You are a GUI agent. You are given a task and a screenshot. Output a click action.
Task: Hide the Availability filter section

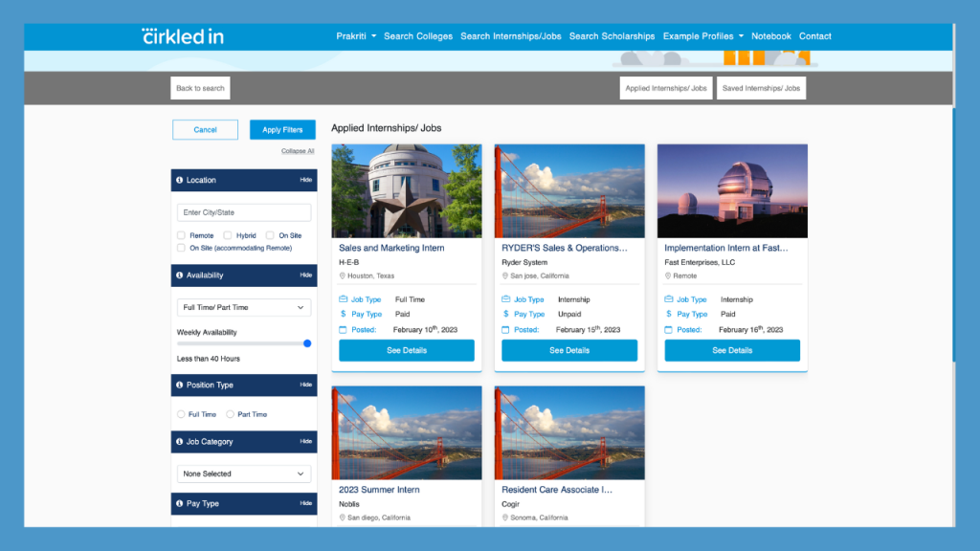tap(305, 275)
